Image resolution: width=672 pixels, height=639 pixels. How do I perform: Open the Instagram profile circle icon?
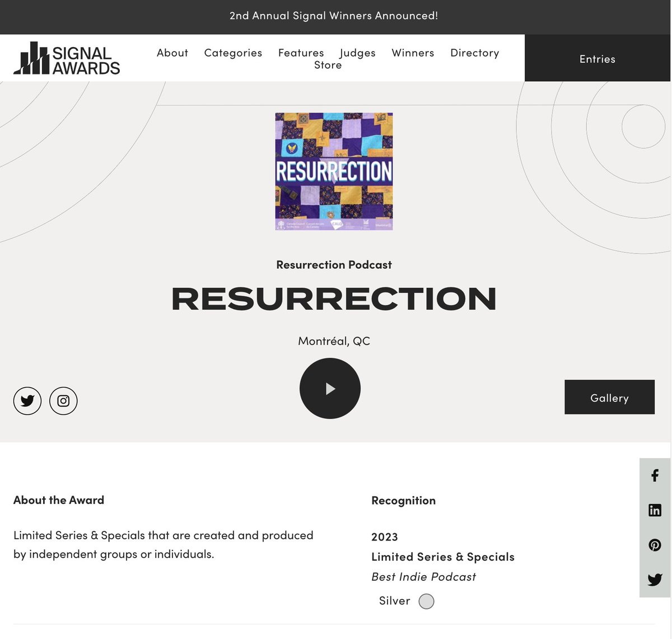pyautogui.click(x=63, y=401)
